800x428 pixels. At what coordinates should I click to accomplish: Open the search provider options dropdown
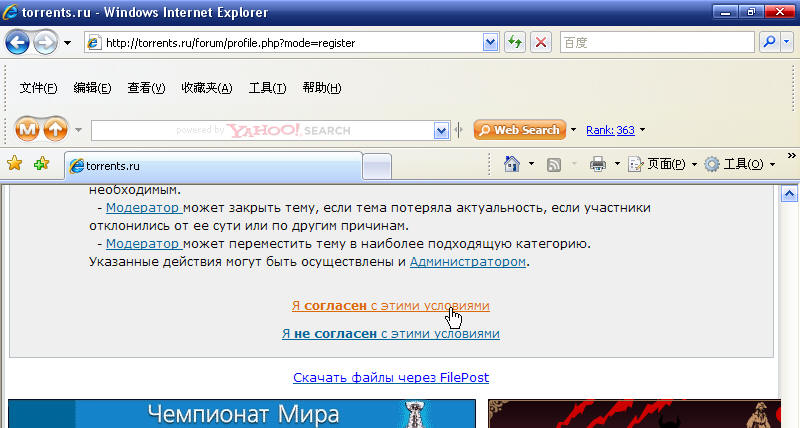pyautogui.click(x=787, y=42)
